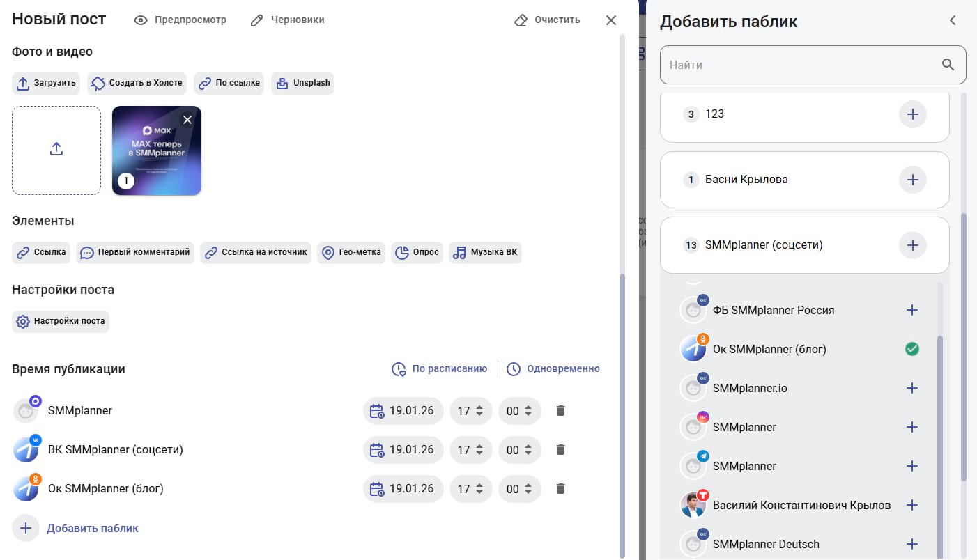Add ФБ SMMplanner Россия with plus

(911, 310)
